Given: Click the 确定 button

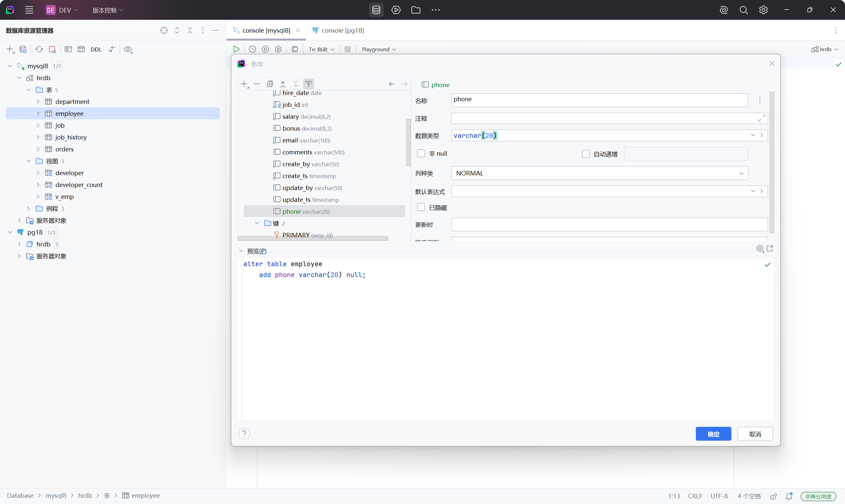Looking at the screenshot, I should click(x=713, y=434).
